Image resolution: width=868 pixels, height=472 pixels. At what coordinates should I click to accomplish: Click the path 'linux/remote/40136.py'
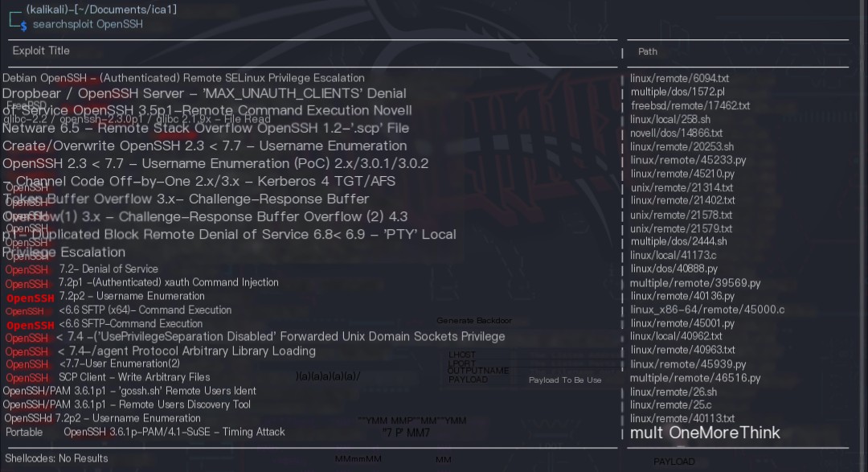(x=682, y=297)
